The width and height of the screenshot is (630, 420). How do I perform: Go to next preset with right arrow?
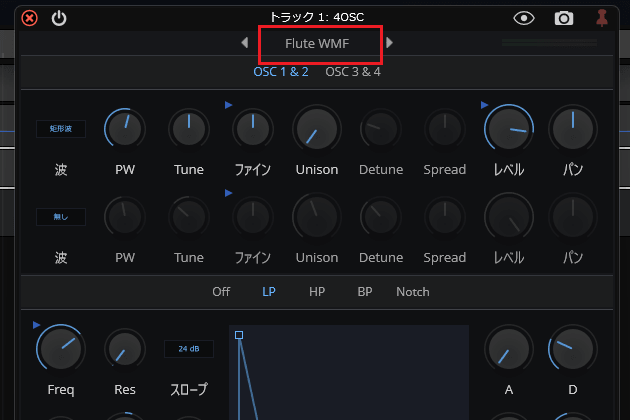click(x=390, y=43)
